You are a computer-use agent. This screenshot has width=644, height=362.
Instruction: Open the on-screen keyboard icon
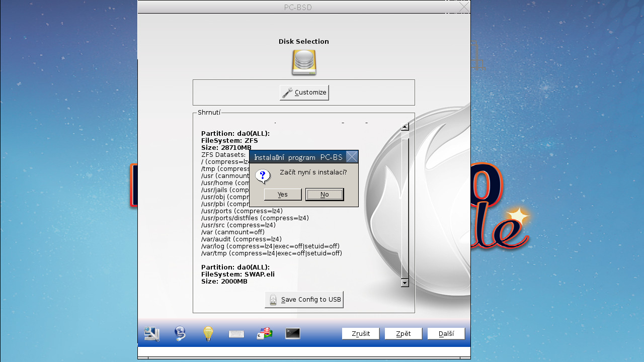pos(236,334)
